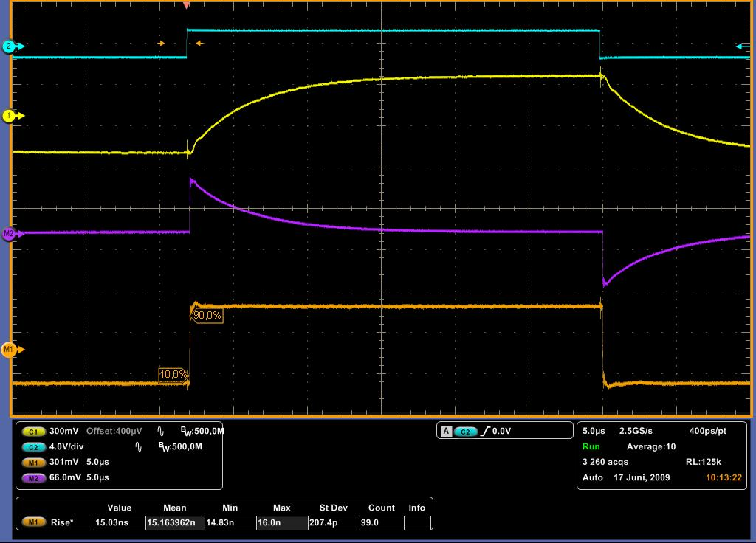
Task: Click the empty Info cell
Action: click(417, 523)
